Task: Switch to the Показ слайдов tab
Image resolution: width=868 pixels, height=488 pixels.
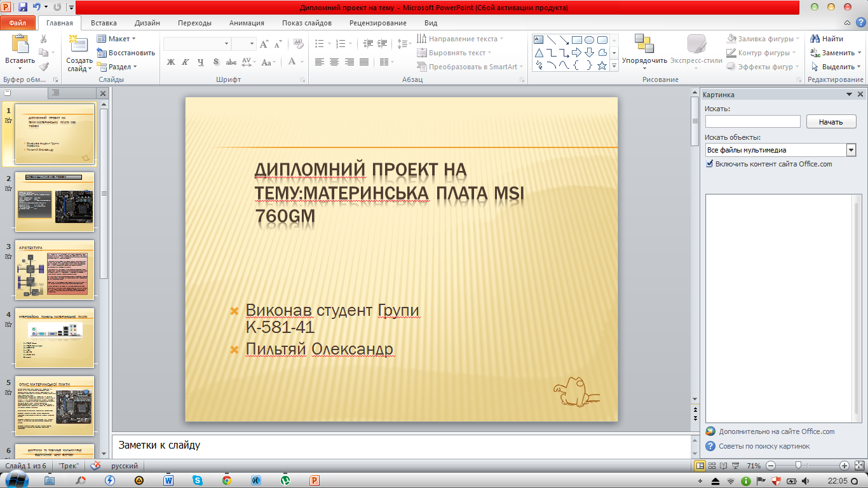Action: tap(307, 23)
